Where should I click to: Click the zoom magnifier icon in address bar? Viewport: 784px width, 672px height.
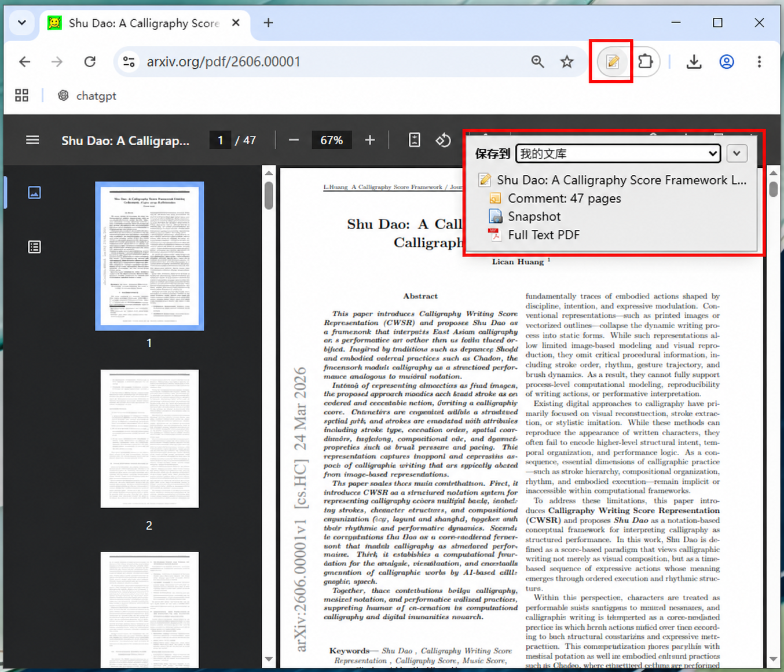[x=538, y=61]
